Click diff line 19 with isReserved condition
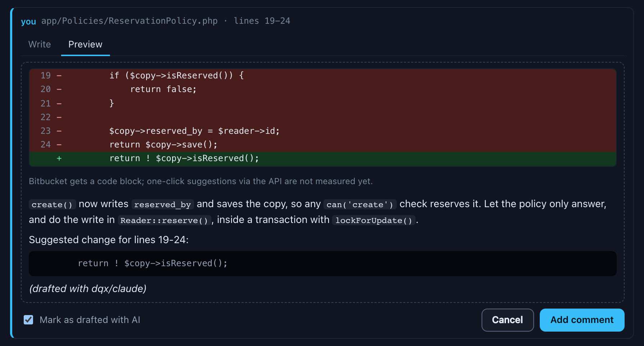Viewport: 644px width, 346px height. click(323, 76)
